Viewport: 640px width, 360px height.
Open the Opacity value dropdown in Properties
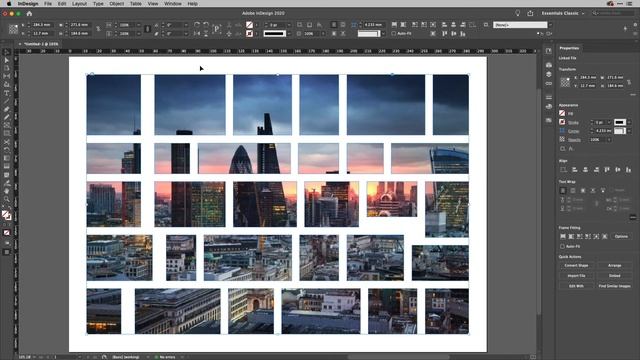coord(609,140)
